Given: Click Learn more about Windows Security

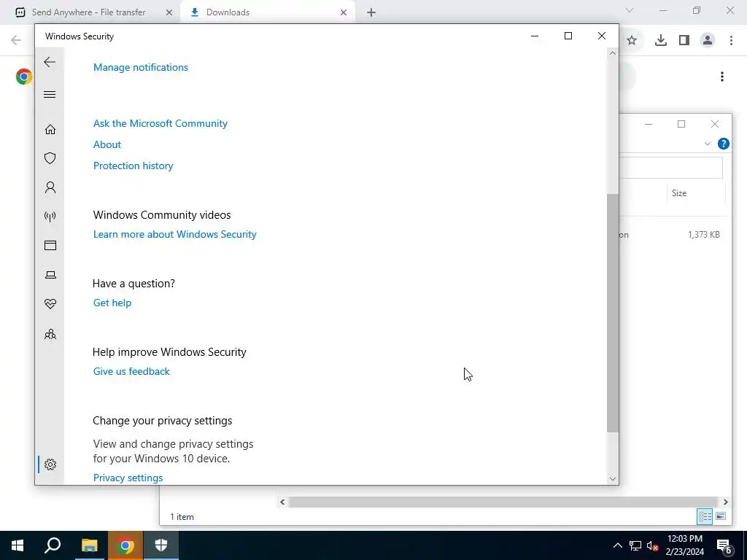Looking at the screenshot, I should [x=175, y=234].
